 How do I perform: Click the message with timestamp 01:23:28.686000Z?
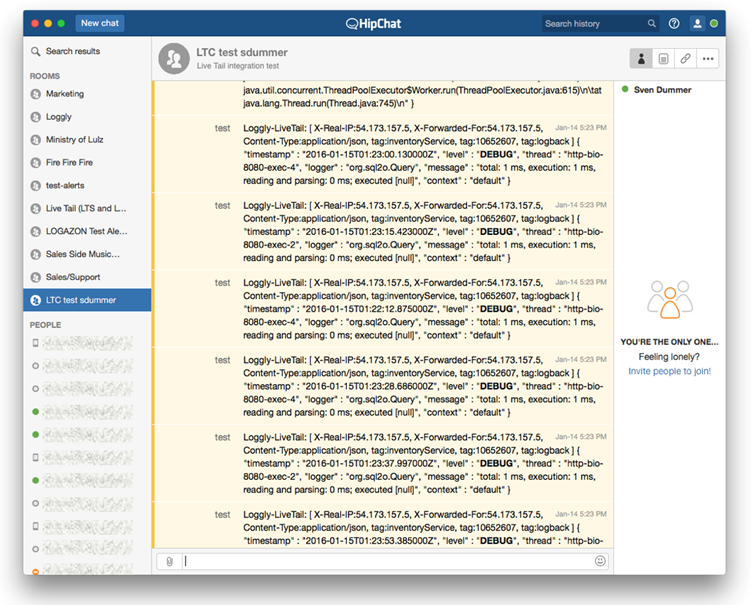[383, 386]
